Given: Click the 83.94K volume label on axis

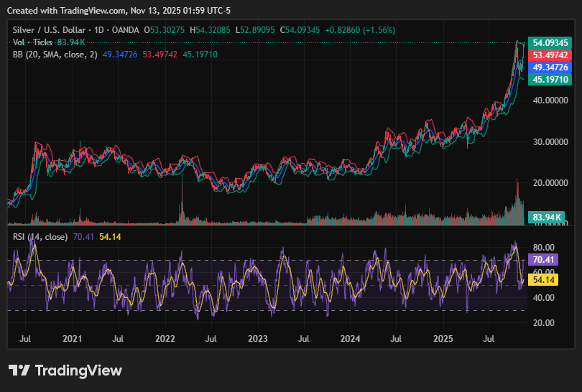Looking at the screenshot, I should tap(545, 217).
